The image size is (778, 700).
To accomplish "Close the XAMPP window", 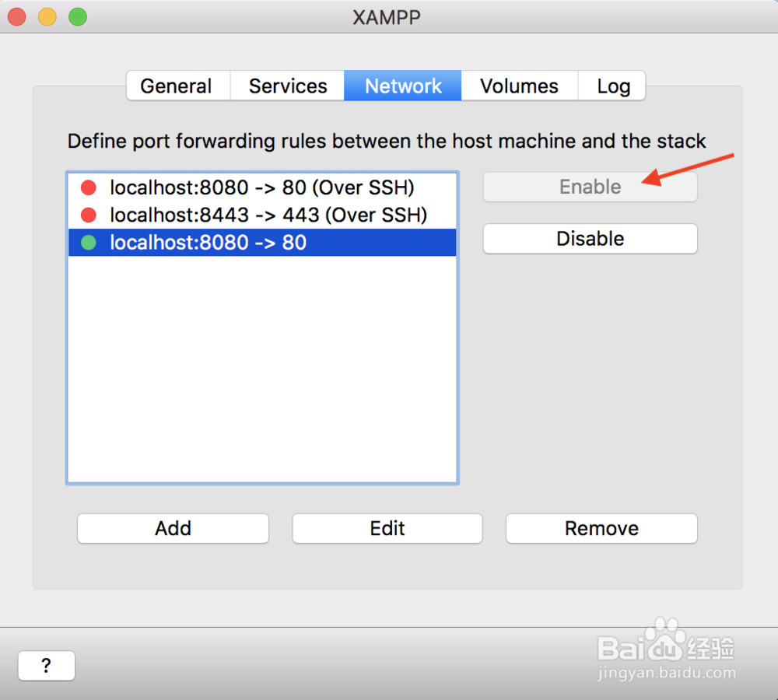I will coord(17,17).
